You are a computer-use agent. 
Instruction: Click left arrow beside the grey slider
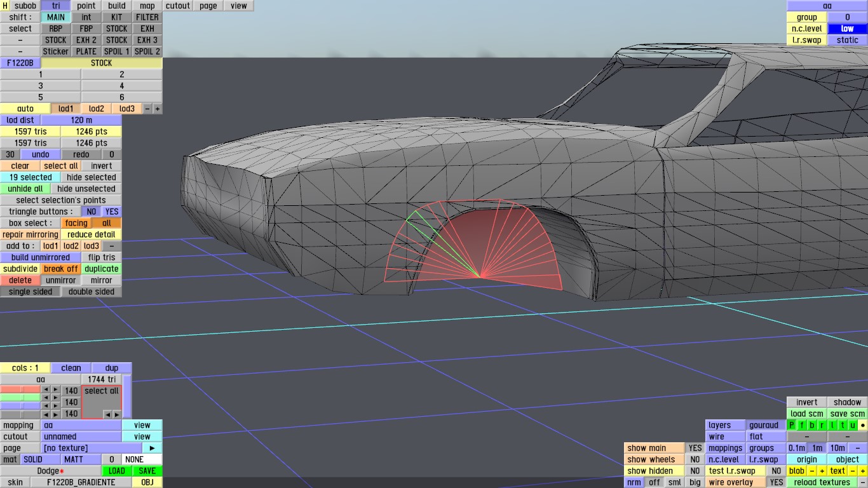click(x=46, y=414)
